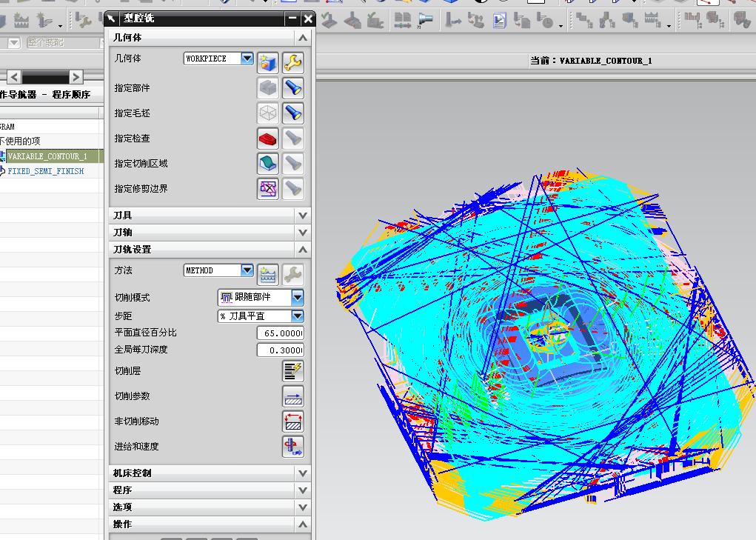Click the New Geometry icon beside WORKPIECE

coord(267,63)
